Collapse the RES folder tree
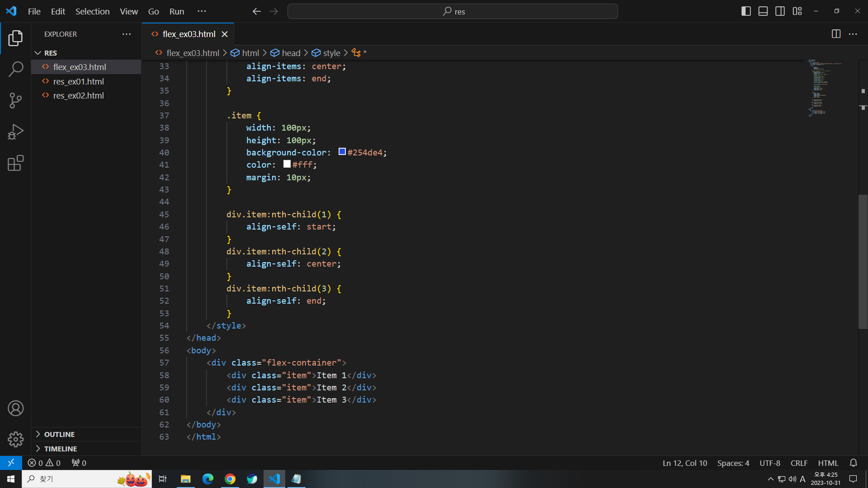The image size is (868, 488). (50, 53)
